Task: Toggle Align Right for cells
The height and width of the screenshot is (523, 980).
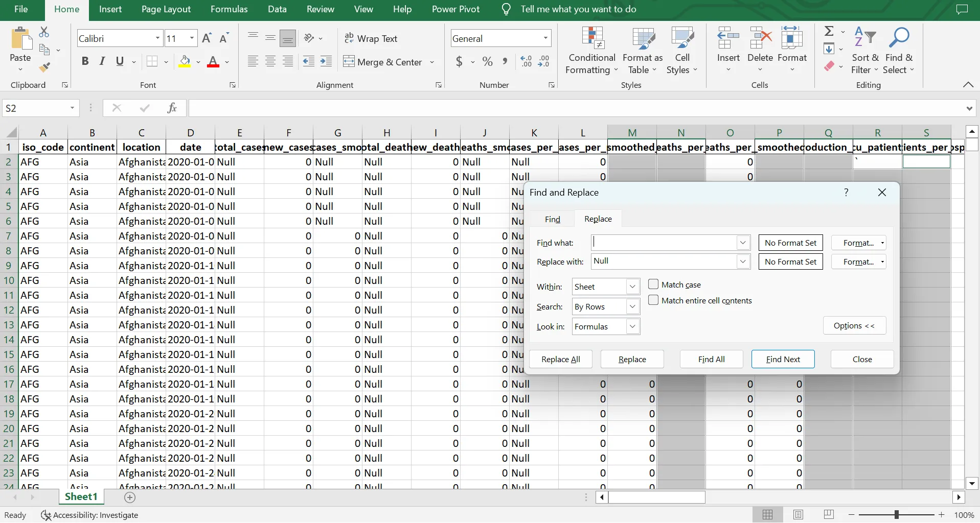Action: point(288,62)
